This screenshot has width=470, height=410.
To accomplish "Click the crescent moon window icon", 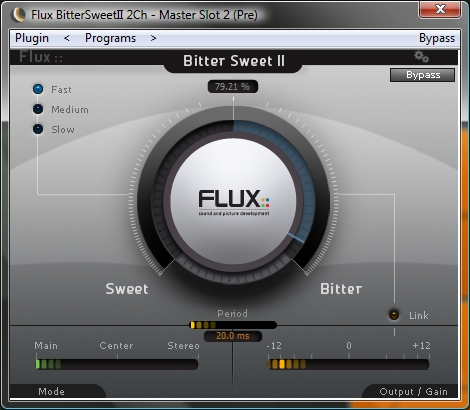I will pos(18,15).
